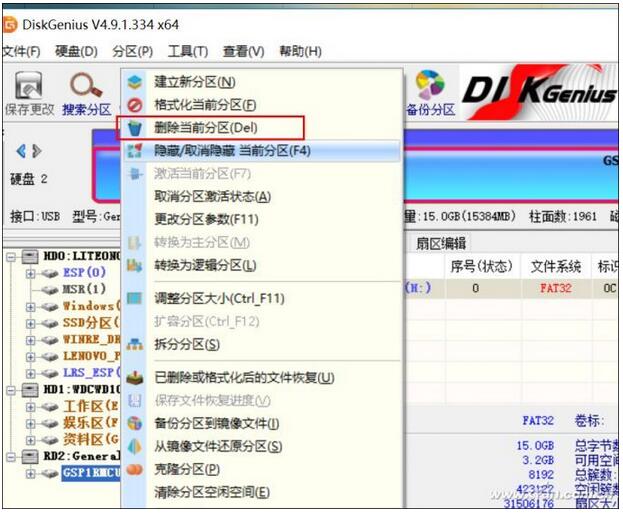Choose 清除分区空闲空间(E) menu entry

click(262, 492)
